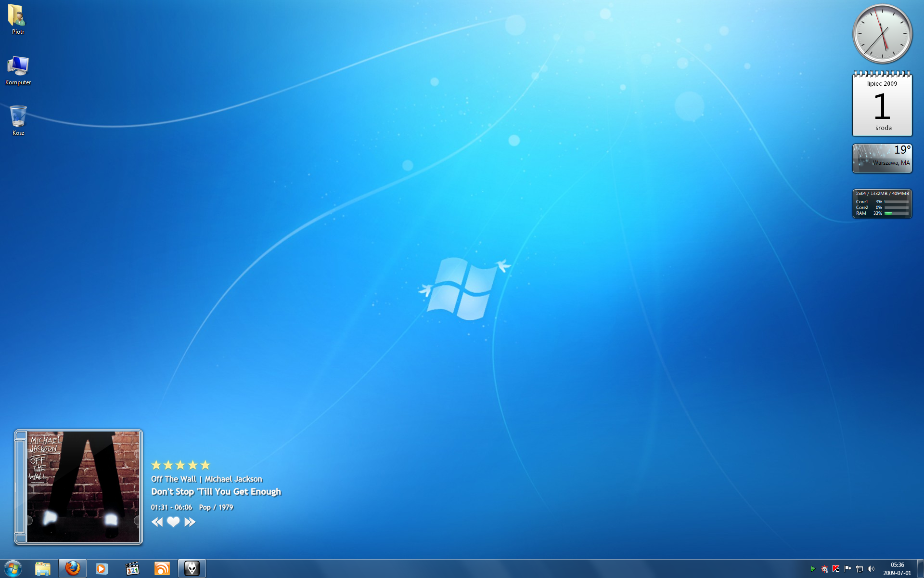Switch to the foobar2000 taskbar button

pos(192,568)
